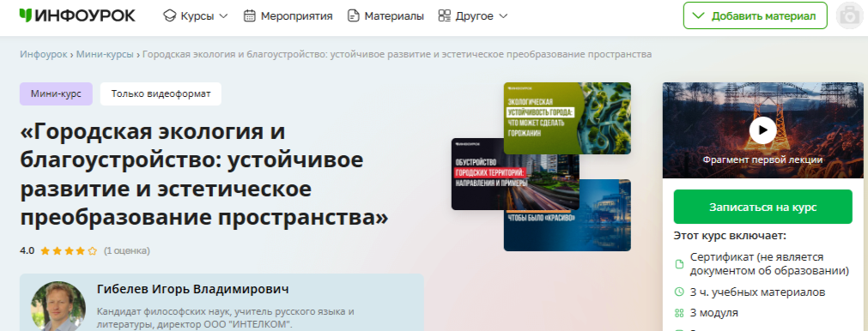The image size is (868, 331).
Task: Click the author description text
Action: point(225,318)
